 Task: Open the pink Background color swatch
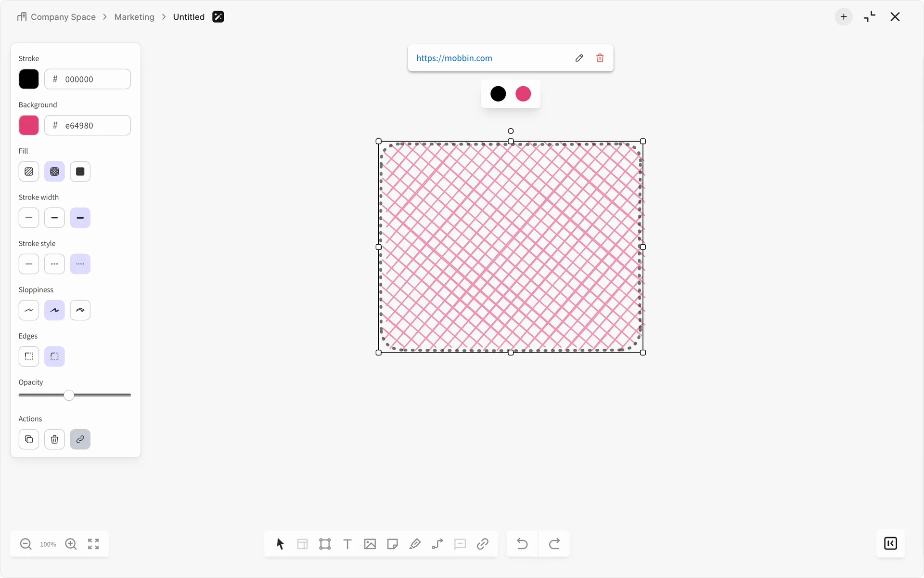[29, 125]
